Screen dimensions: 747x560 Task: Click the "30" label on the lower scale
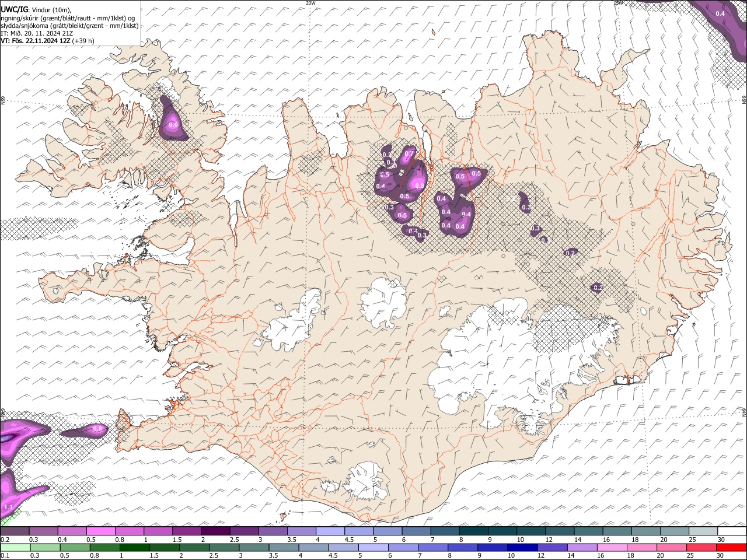pos(720,555)
